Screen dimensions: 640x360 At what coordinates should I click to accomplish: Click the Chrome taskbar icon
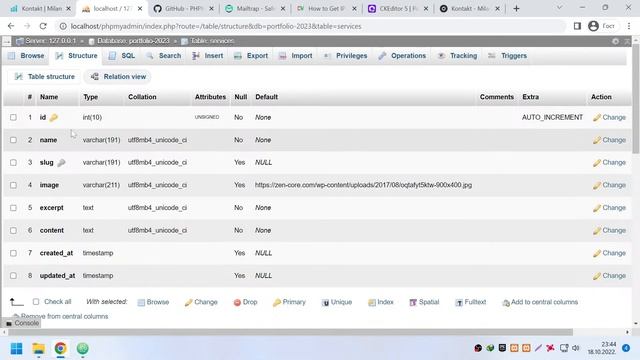click(60, 349)
